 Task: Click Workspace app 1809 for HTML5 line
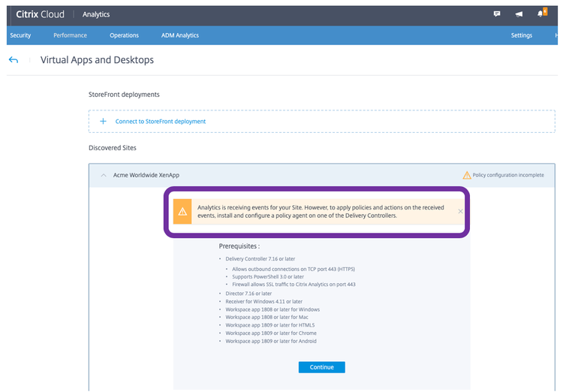pos(270,325)
